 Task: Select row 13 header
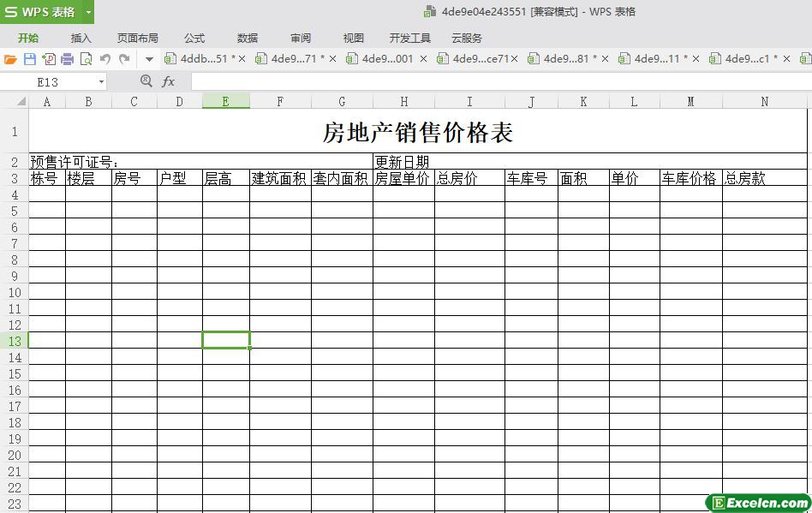[14, 341]
